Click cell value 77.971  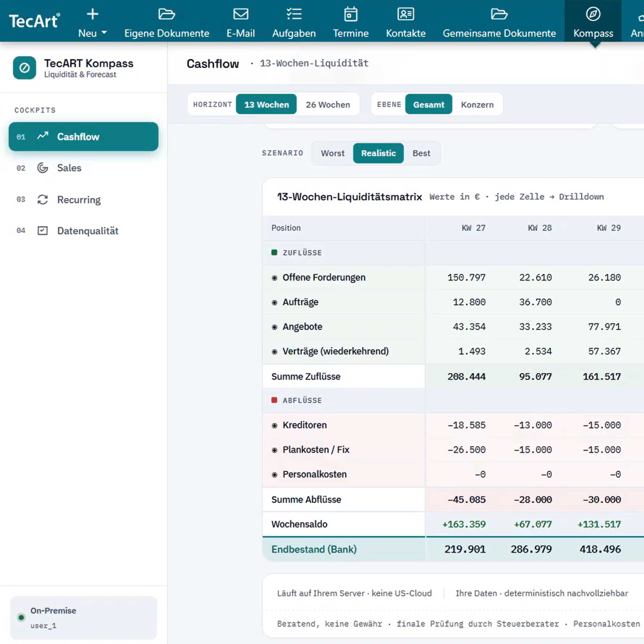tap(604, 327)
